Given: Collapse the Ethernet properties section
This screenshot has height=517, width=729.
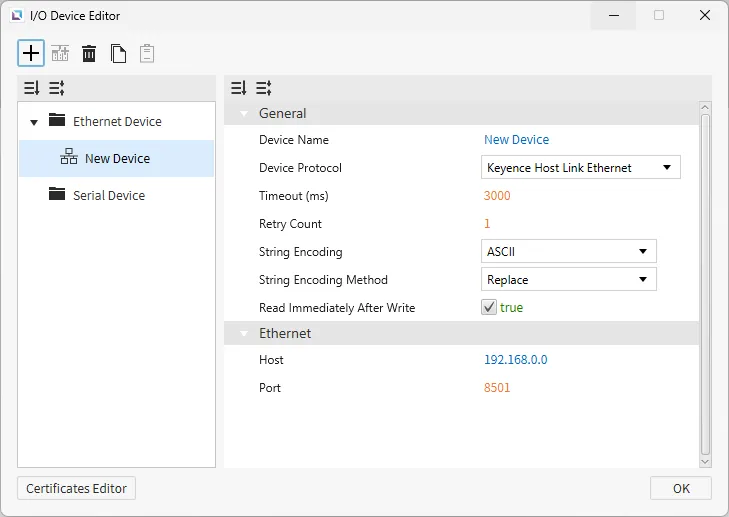Looking at the screenshot, I should 243,334.
